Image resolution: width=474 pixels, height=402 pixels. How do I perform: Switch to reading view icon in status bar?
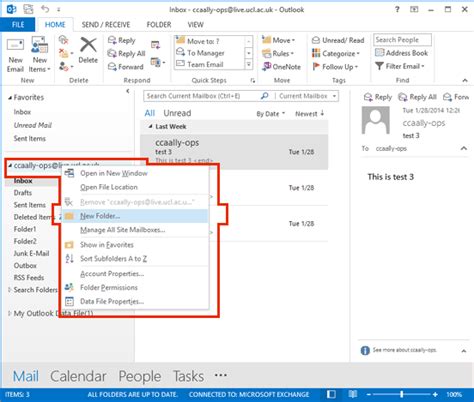point(353,394)
